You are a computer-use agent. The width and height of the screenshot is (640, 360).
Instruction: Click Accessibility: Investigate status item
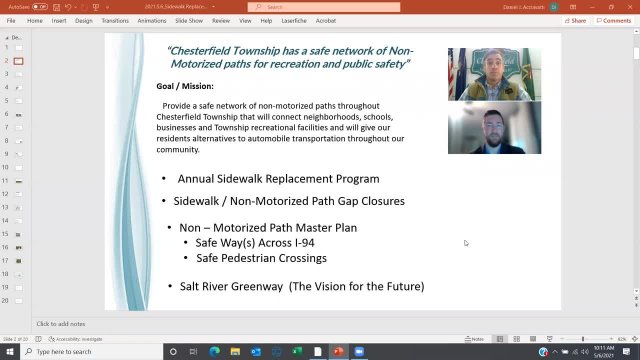76,339
